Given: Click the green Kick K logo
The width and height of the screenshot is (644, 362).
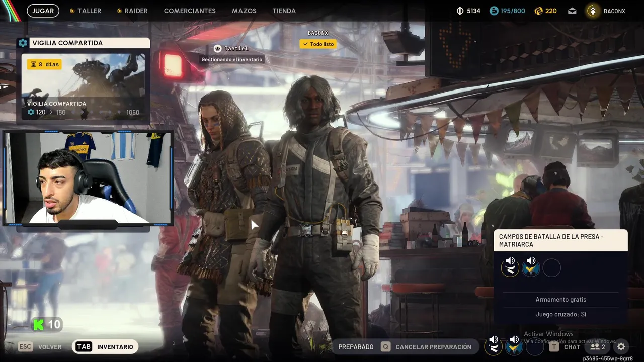Looking at the screenshot, I should point(39,324).
